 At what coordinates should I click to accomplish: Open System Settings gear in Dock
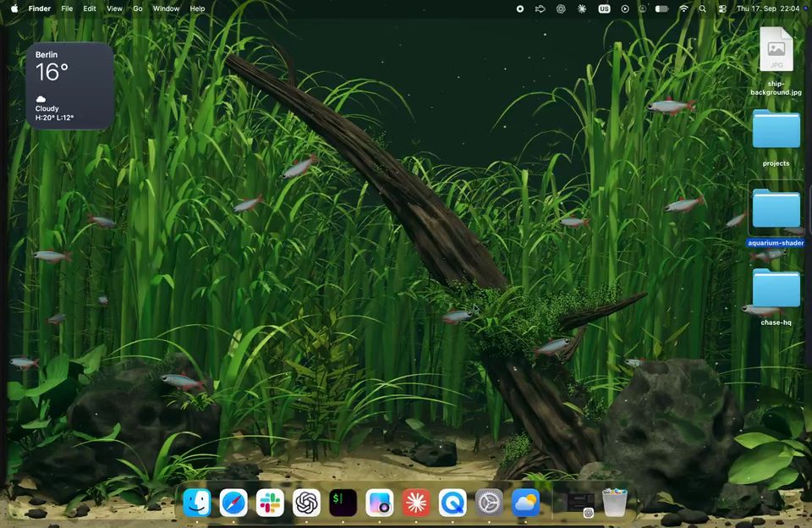point(489,503)
